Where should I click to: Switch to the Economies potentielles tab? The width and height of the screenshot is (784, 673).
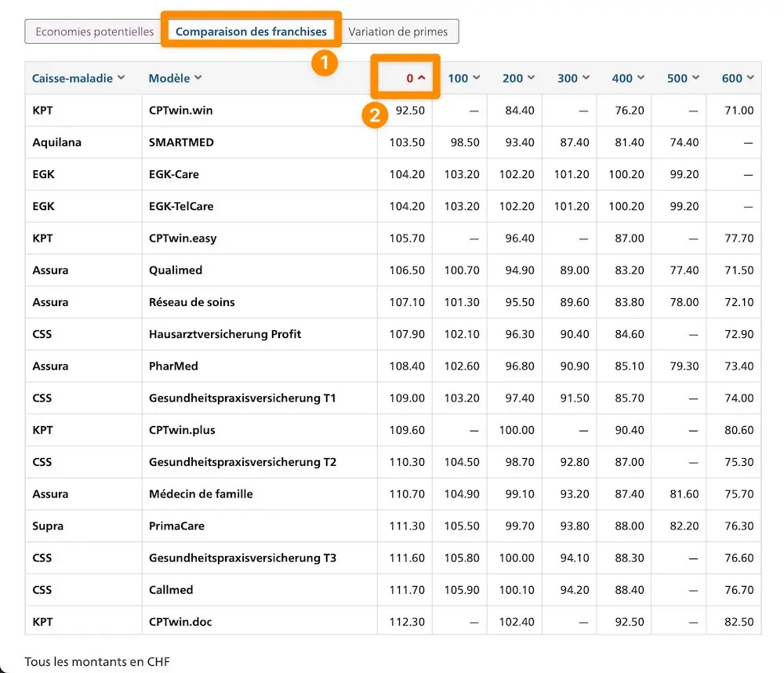coord(95,31)
